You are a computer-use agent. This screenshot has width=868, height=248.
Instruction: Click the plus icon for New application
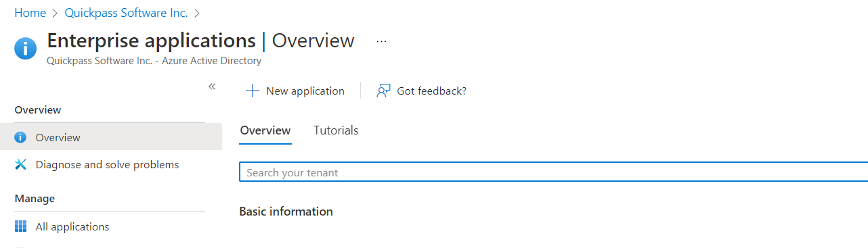click(252, 91)
